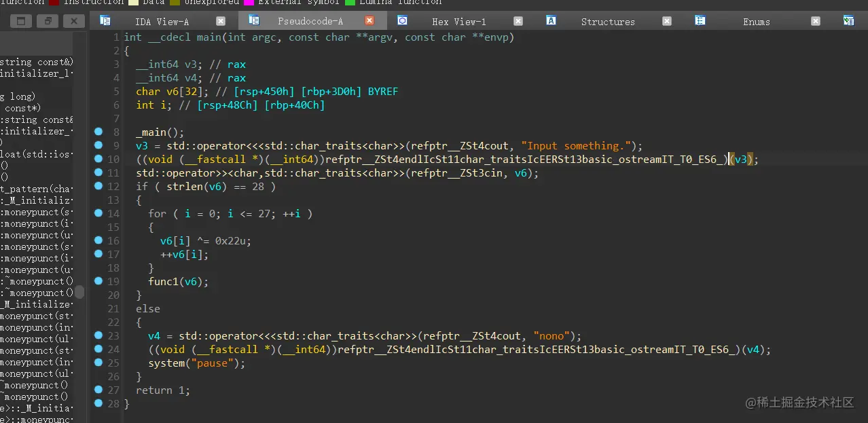868x423 pixels.
Task: Click the functions list vertical scrollbar thumb
Action: (x=79, y=292)
